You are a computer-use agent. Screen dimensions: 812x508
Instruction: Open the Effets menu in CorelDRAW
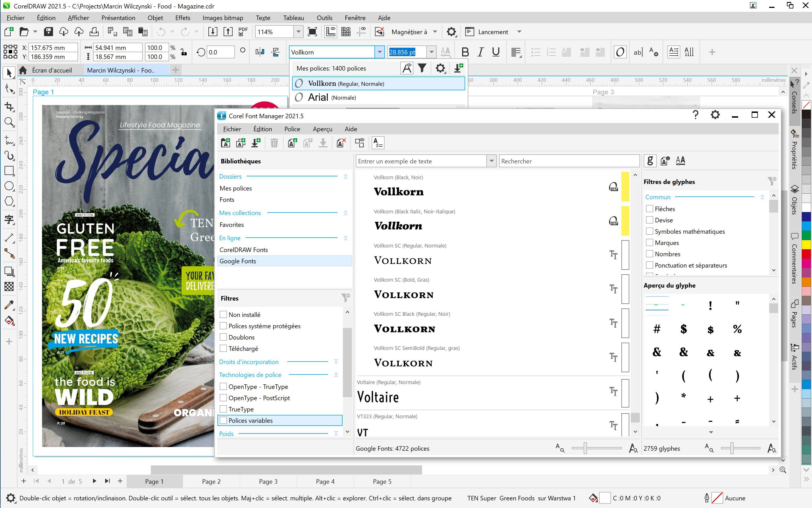[x=182, y=18]
